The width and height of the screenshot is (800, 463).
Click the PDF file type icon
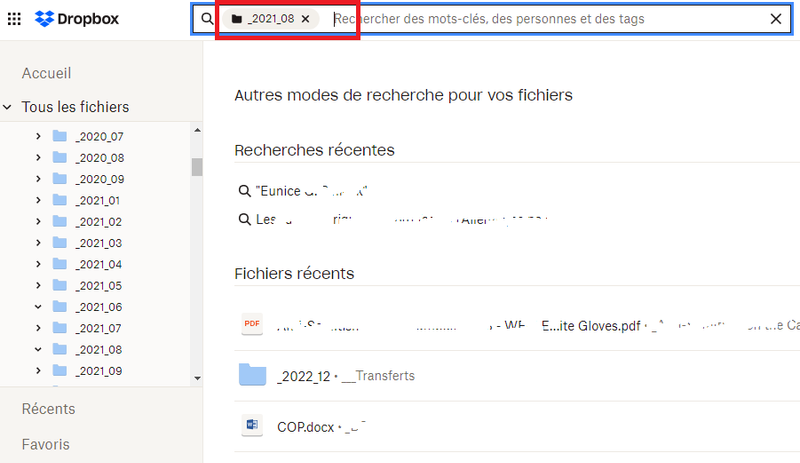point(252,324)
